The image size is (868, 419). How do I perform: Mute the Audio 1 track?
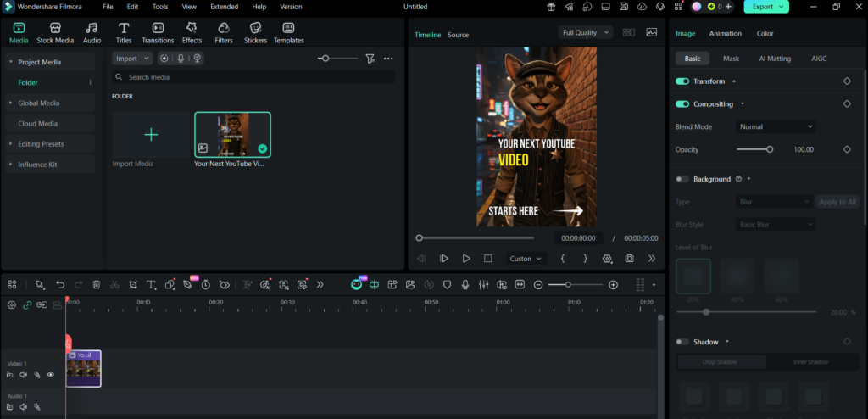tap(23, 407)
